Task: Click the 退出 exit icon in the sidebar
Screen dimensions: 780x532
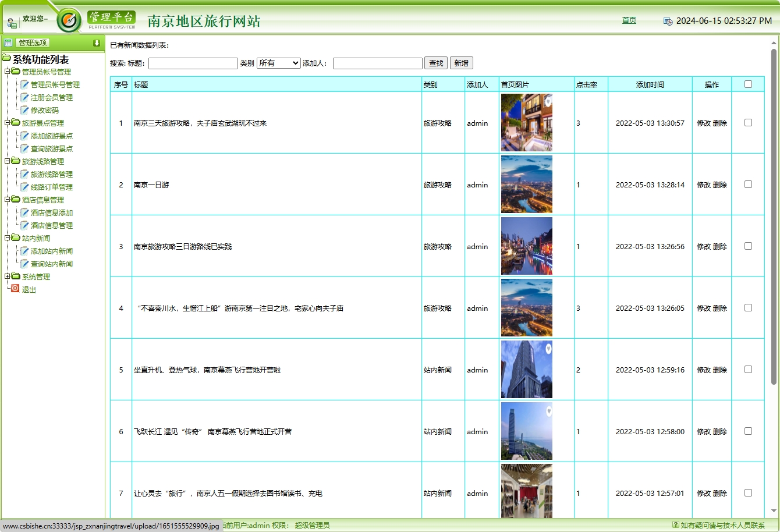Action: [15, 289]
